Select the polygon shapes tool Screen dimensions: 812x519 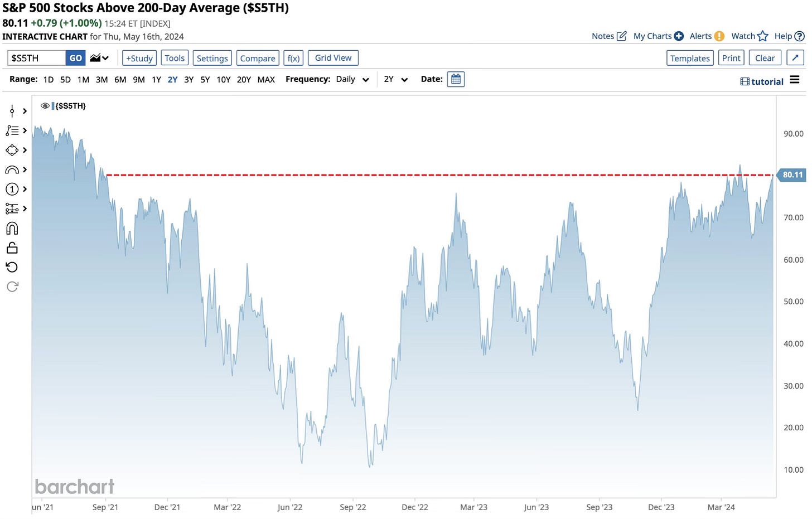[x=12, y=150]
